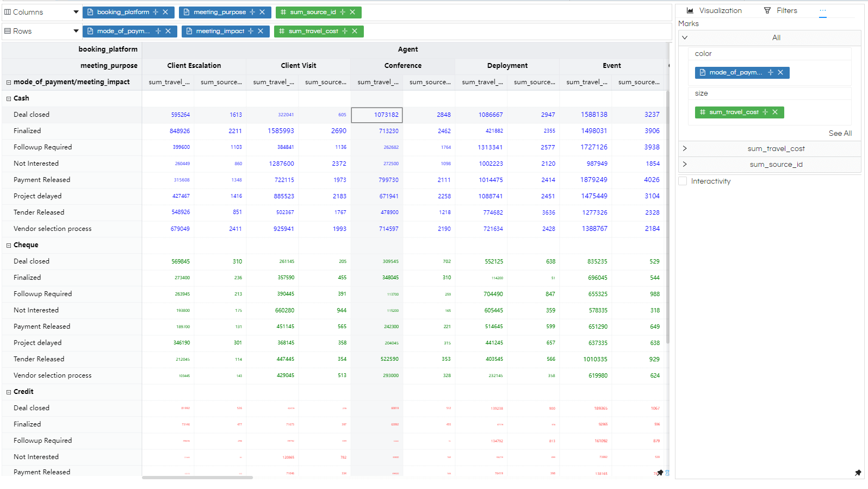Click plus icon on sum_source_id pill

pos(343,12)
